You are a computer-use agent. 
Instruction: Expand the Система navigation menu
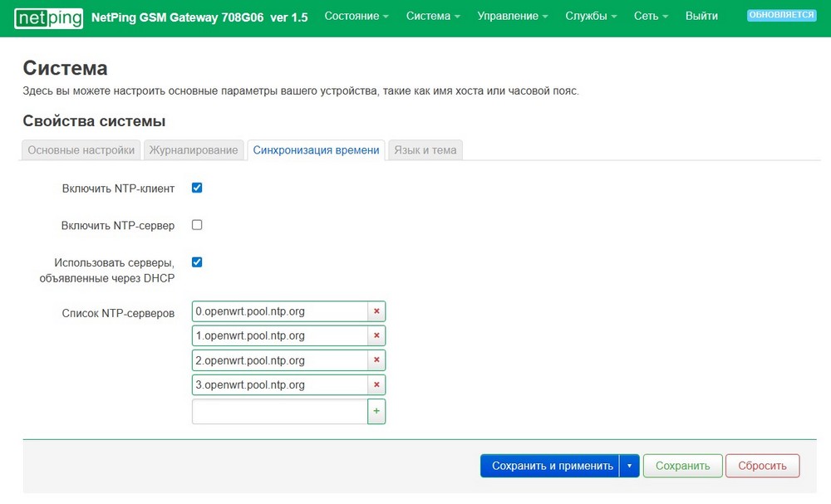tap(433, 17)
